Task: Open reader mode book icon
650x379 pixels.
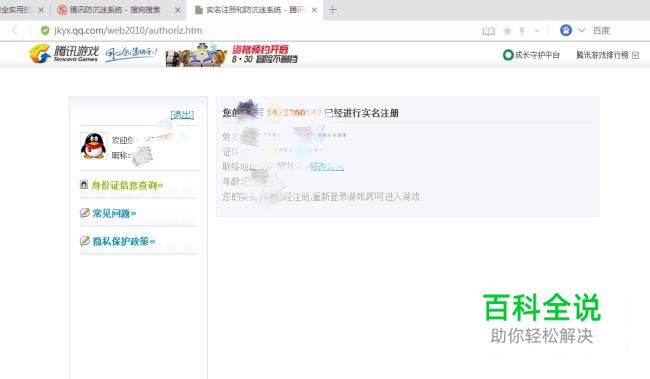Action: click(489, 31)
